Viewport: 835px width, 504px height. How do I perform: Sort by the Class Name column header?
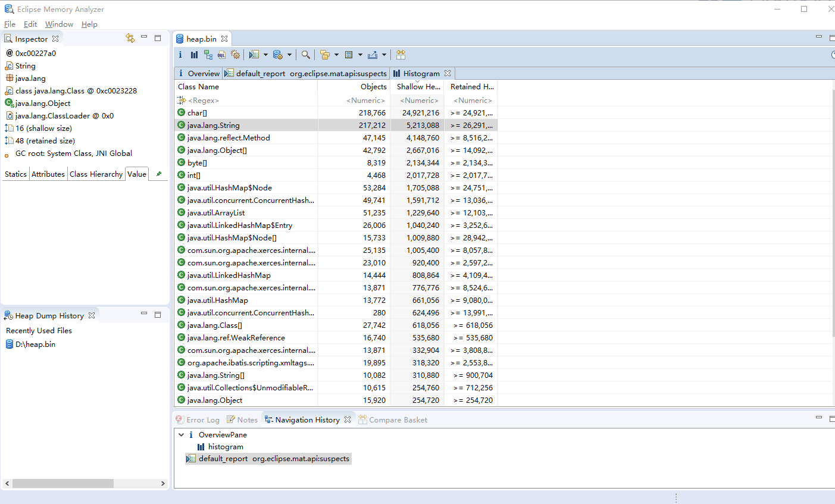pos(246,86)
